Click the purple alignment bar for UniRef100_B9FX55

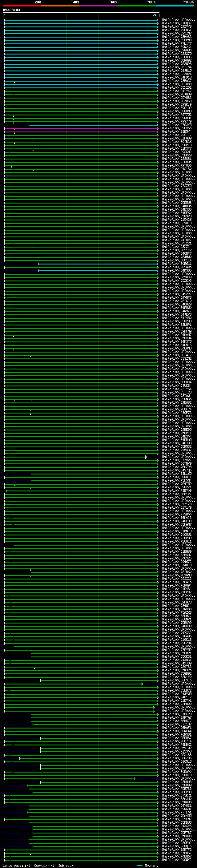pyautogui.click(x=81, y=128)
